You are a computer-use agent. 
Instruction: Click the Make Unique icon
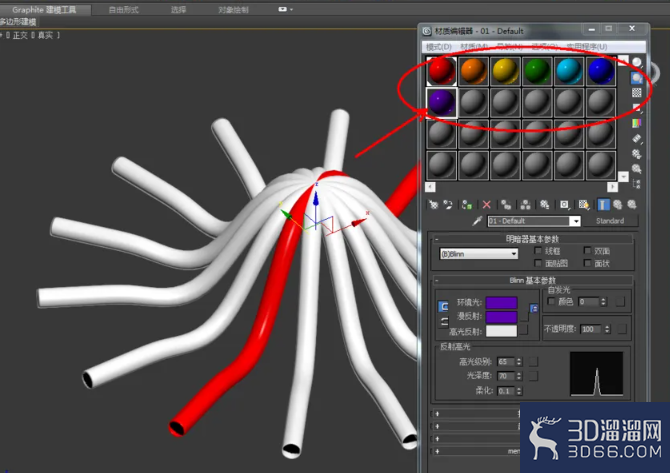(x=525, y=205)
